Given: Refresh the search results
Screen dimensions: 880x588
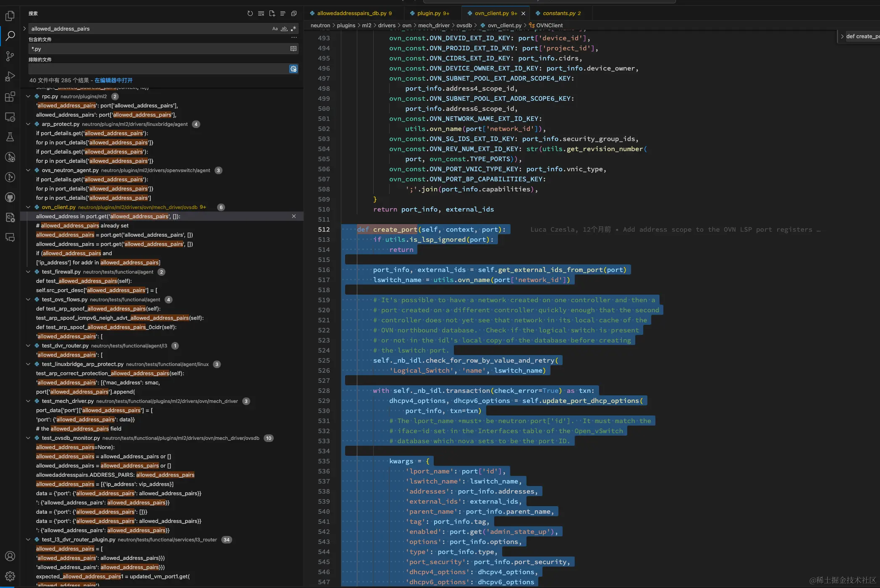Looking at the screenshot, I should [x=250, y=13].
